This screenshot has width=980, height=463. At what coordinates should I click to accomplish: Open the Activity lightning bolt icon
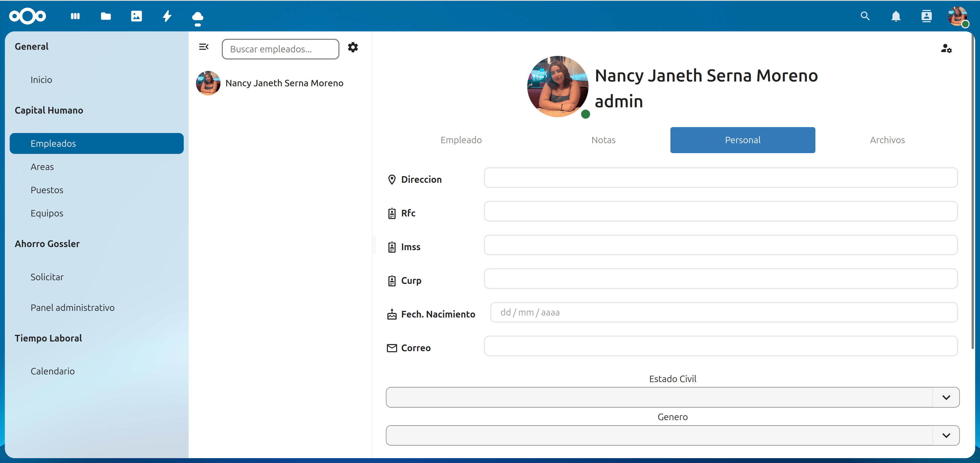[x=167, y=16]
